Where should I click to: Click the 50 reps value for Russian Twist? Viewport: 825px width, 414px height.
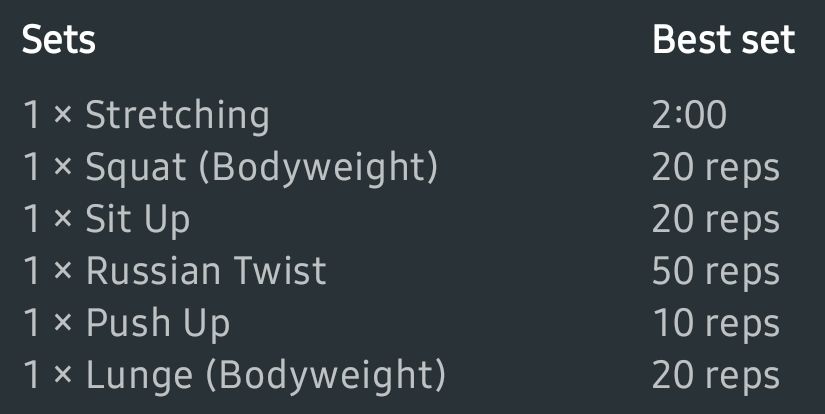click(x=715, y=271)
